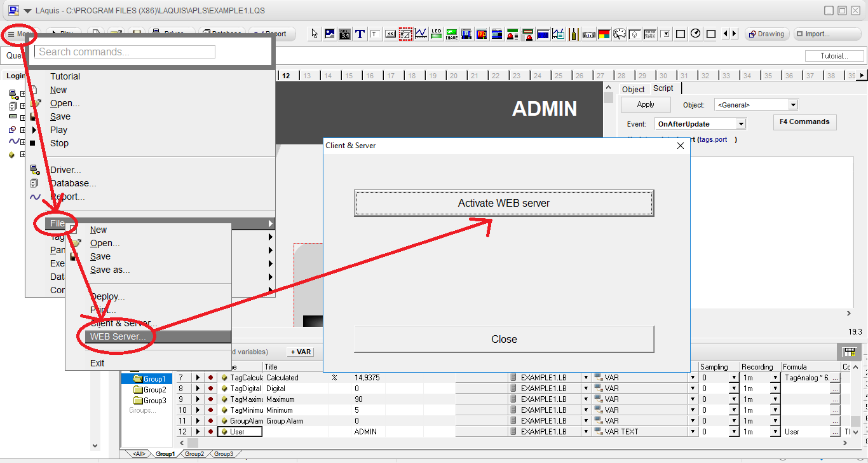Select the trend chart drawing tool

tap(421, 34)
